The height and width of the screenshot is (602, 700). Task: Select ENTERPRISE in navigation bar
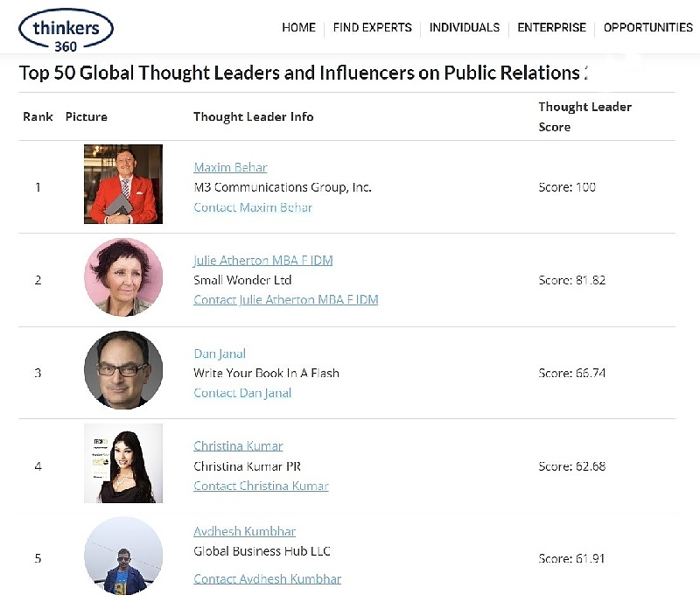pos(551,28)
